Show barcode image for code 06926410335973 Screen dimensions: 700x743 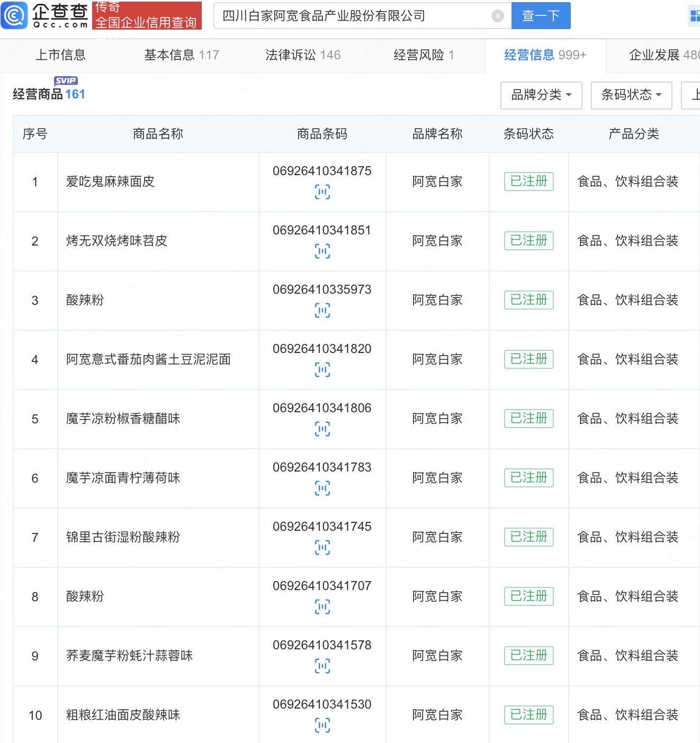[x=322, y=310]
